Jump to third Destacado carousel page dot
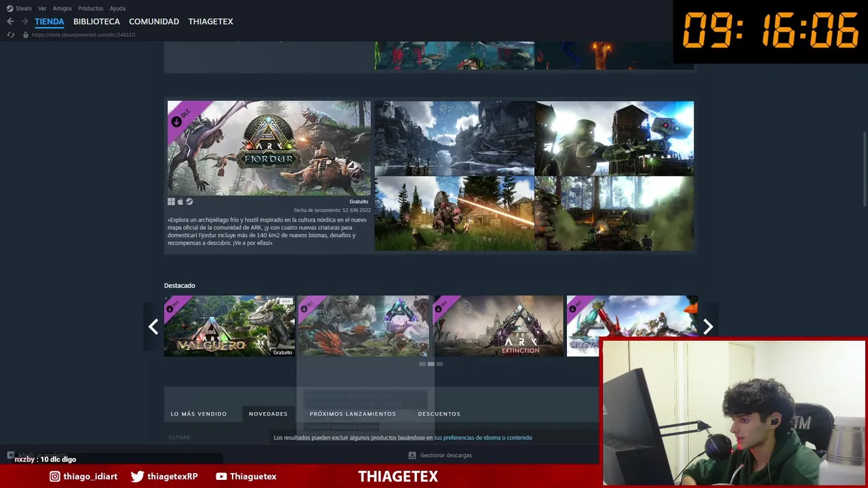The width and height of the screenshot is (868, 488). [439, 364]
